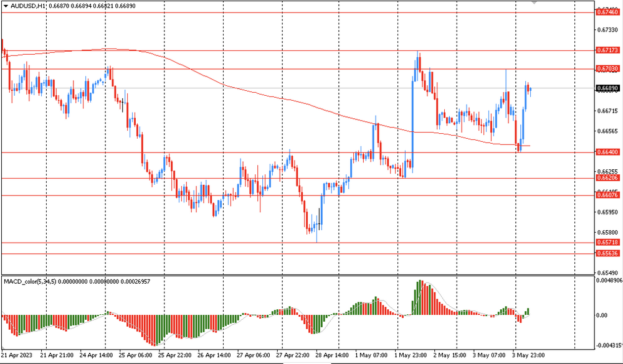Click the 0.67030 resistance level tag
The height and width of the screenshot is (364, 623).
pyautogui.click(x=607, y=68)
